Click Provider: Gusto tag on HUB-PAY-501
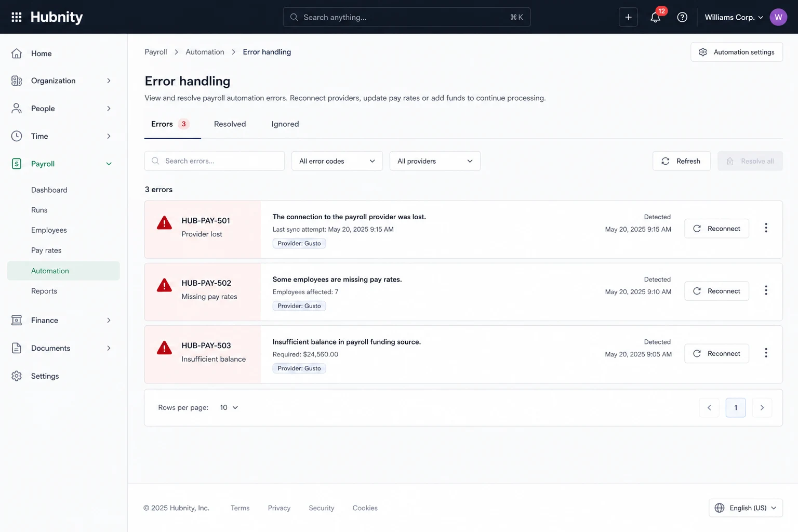Screen dimensions: 798x532 click(x=299, y=243)
